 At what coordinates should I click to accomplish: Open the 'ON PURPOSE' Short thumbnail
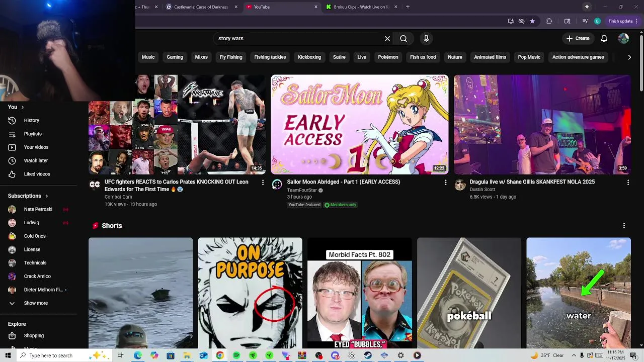pyautogui.click(x=250, y=293)
